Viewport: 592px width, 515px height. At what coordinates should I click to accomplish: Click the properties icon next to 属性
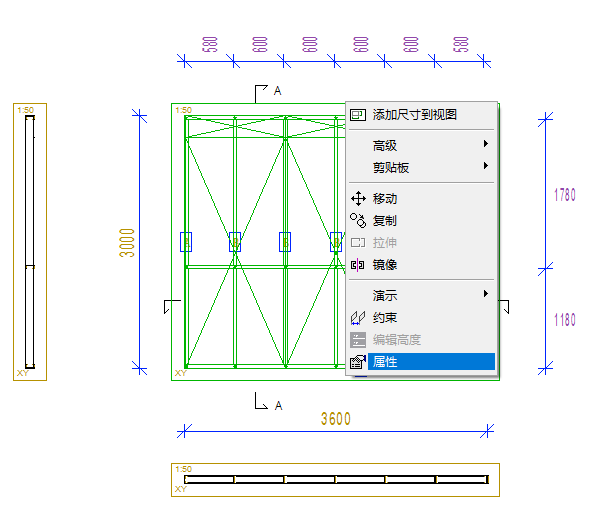tap(358, 362)
